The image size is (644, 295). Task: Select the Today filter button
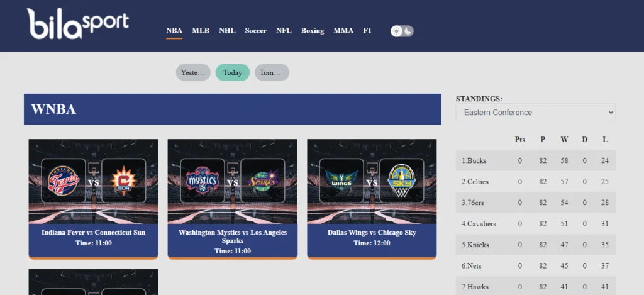coord(233,73)
